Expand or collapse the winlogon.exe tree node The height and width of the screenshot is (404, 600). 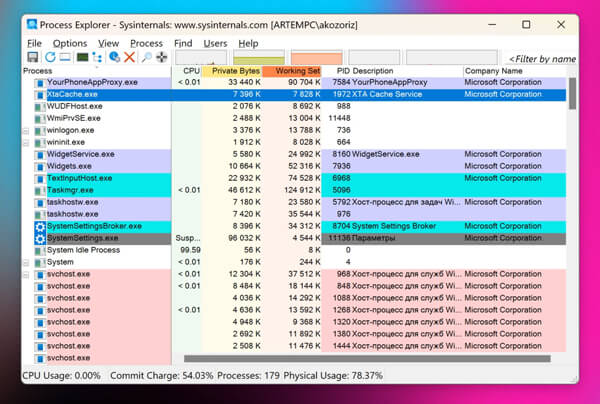26,130
